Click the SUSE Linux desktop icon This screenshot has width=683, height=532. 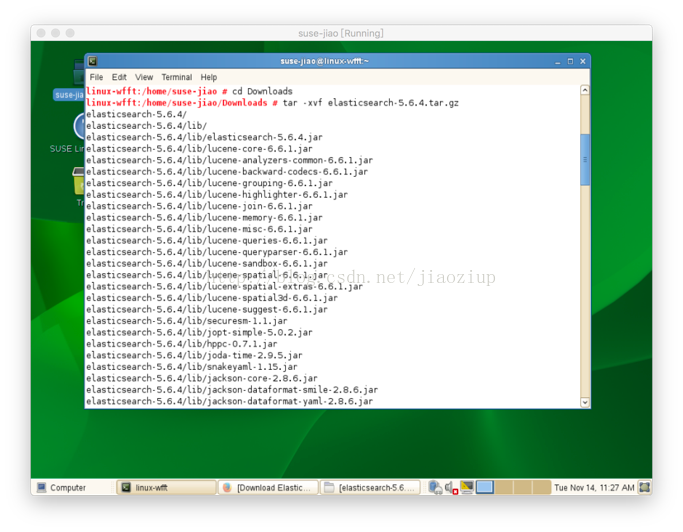coord(79,126)
